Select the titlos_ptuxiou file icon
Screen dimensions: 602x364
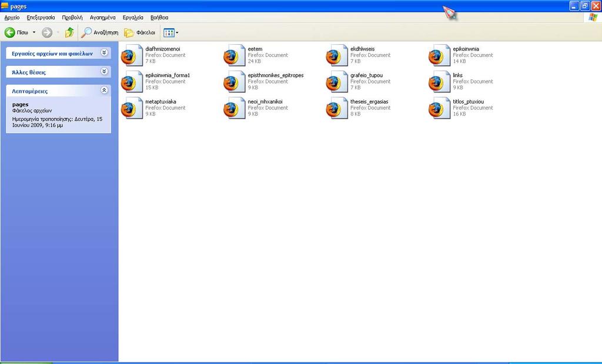(440, 108)
